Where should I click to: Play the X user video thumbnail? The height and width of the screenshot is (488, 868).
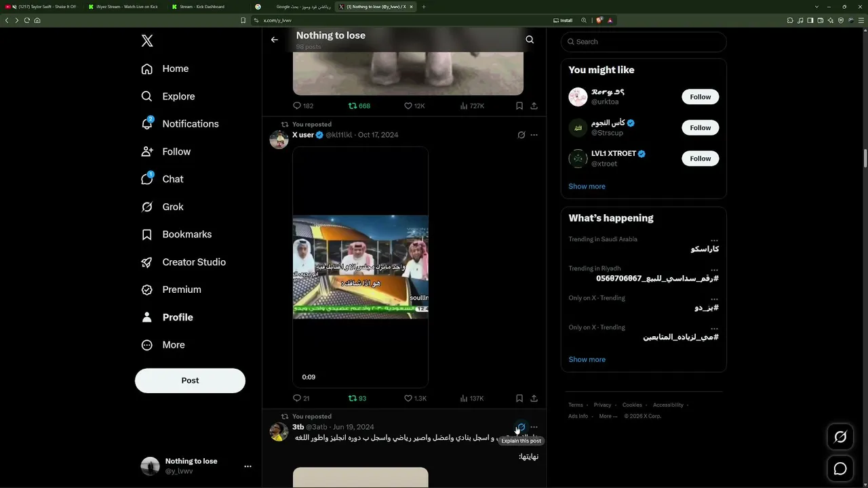[360, 267]
